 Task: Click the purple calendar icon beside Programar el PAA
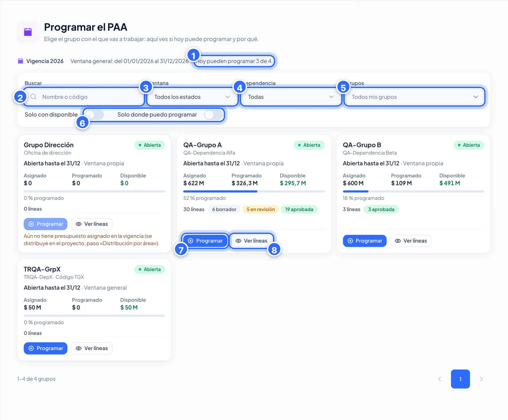coord(28,32)
